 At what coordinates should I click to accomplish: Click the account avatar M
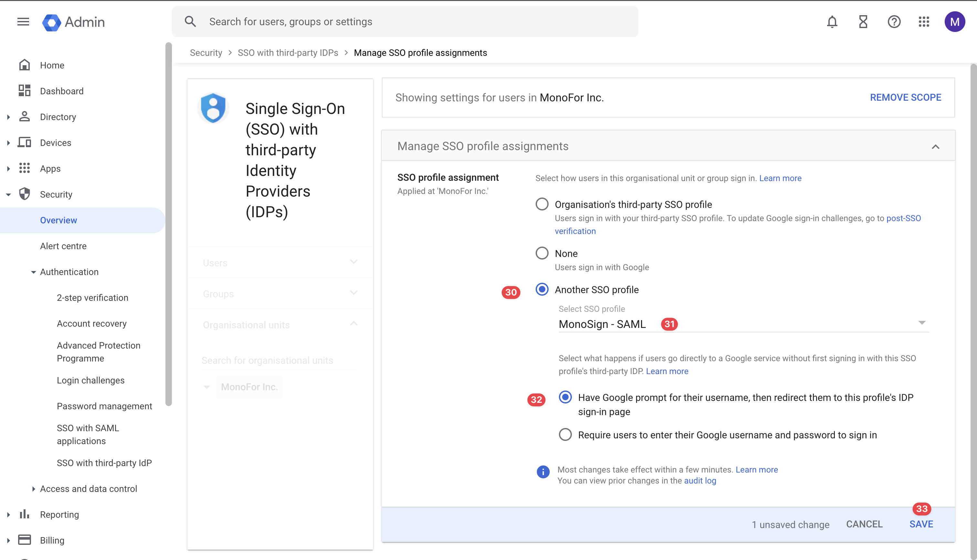(x=955, y=22)
